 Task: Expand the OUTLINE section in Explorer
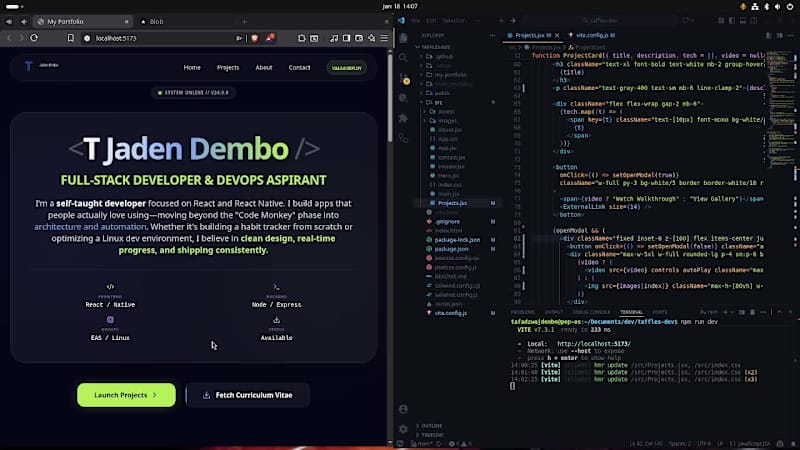(x=432, y=426)
